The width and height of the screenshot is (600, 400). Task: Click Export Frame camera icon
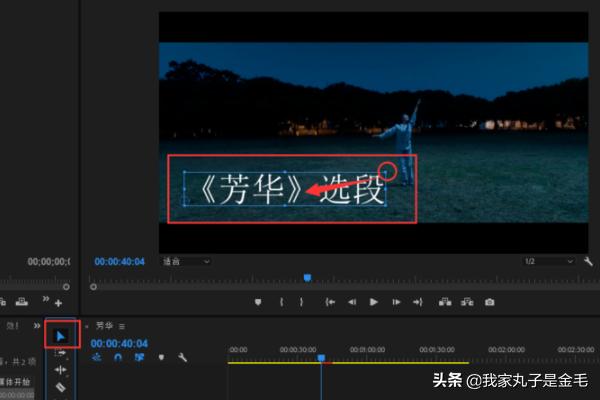pyautogui.click(x=489, y=302)
